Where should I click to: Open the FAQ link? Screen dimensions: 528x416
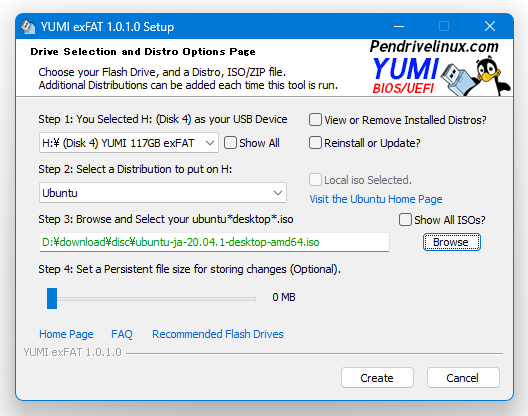[122, 334]
